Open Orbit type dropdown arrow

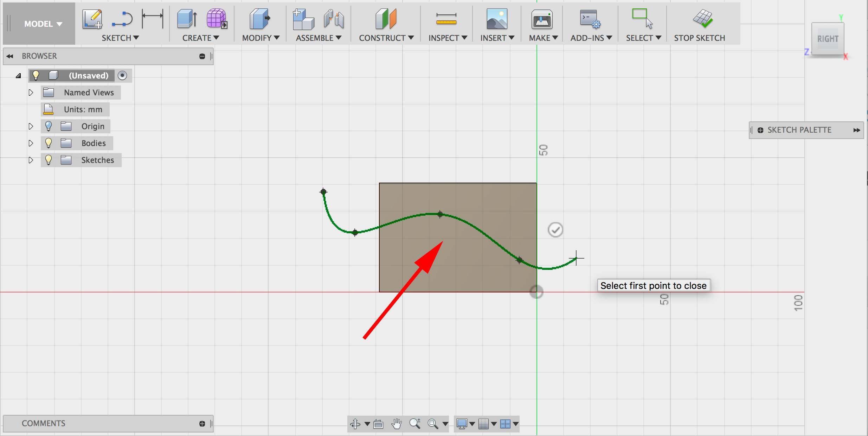tap(367, 424)
